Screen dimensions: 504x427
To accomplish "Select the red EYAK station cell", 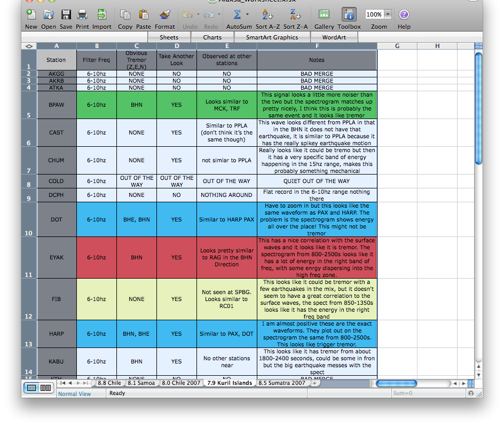I will point(57,258).
